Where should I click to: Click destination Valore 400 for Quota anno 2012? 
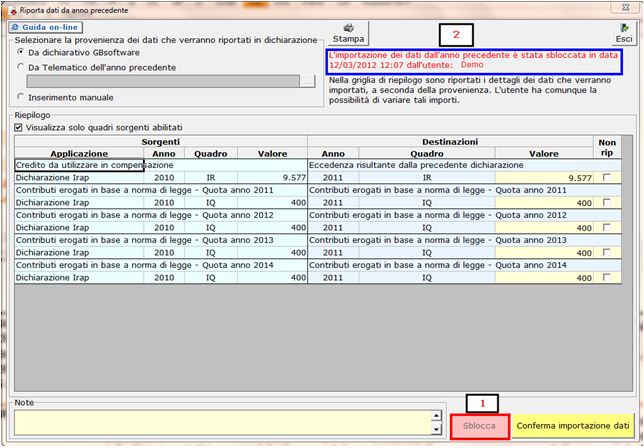click(544, 227)
